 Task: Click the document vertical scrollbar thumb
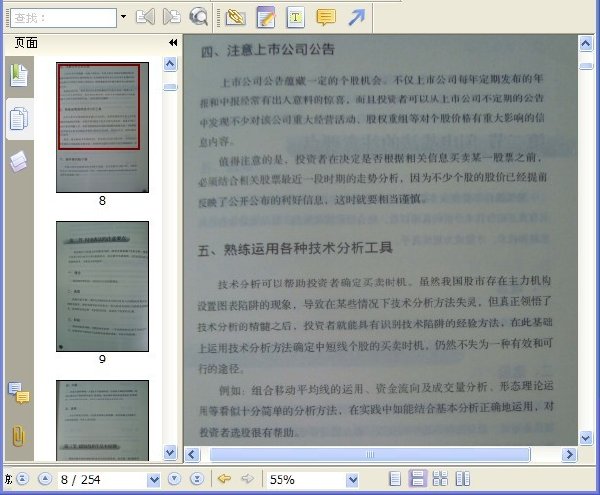[586, 66]
